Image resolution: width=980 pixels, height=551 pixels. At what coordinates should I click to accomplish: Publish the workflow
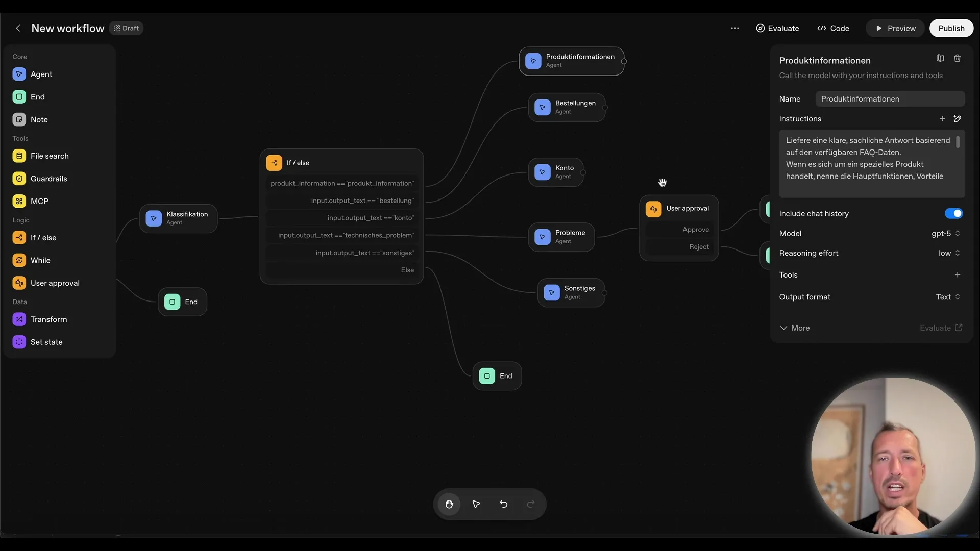[951, 28]
